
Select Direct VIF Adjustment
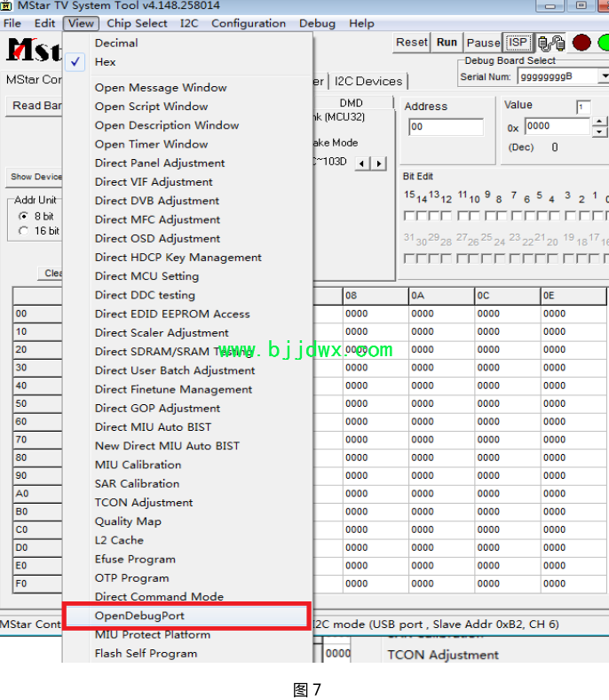pyautogui.click(x=187, y=182)
